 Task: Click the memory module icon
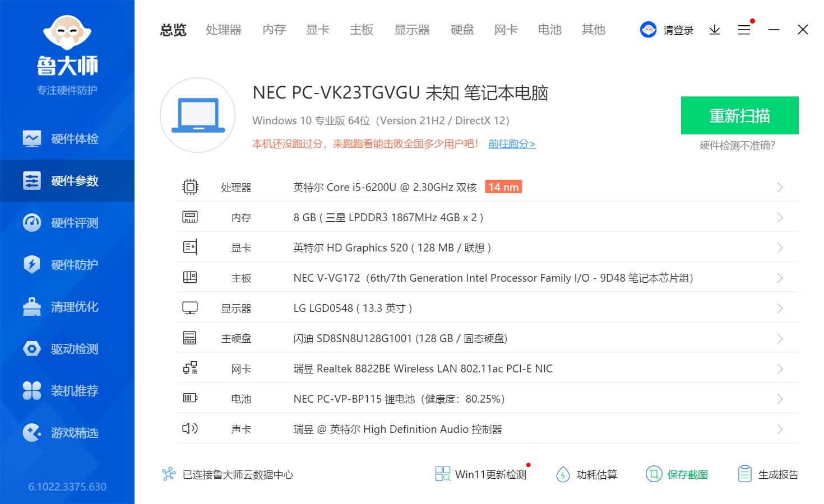[190, 217]
